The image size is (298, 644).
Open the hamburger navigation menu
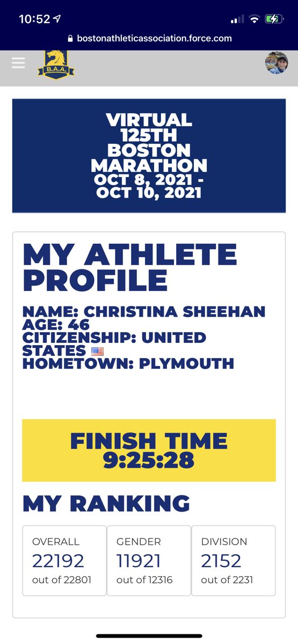click(x=18, y=63)
